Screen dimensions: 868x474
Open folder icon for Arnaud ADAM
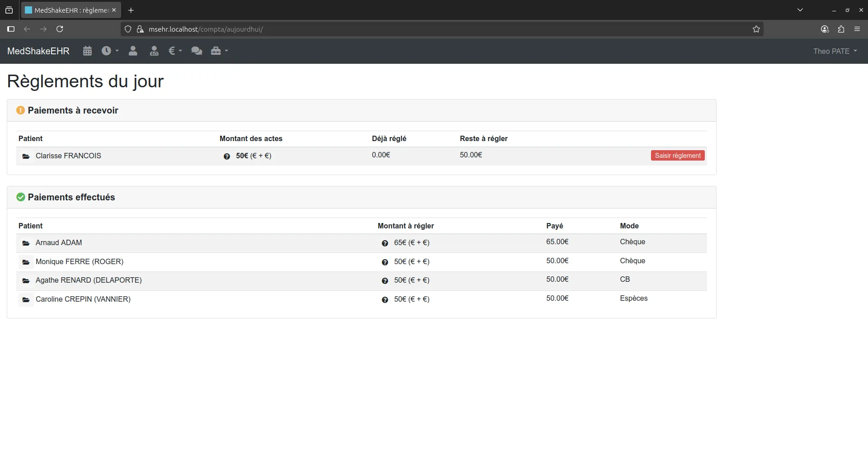coord(26,243)
